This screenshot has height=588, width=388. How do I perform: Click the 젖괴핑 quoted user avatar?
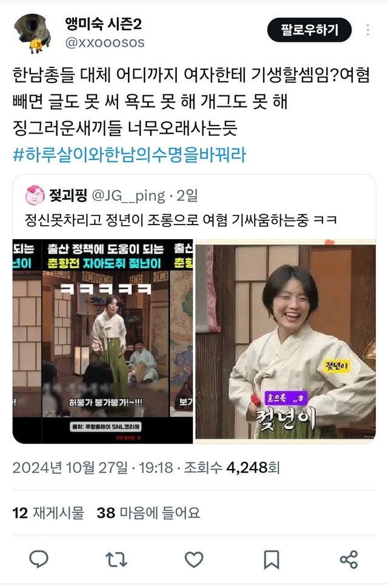35,195
